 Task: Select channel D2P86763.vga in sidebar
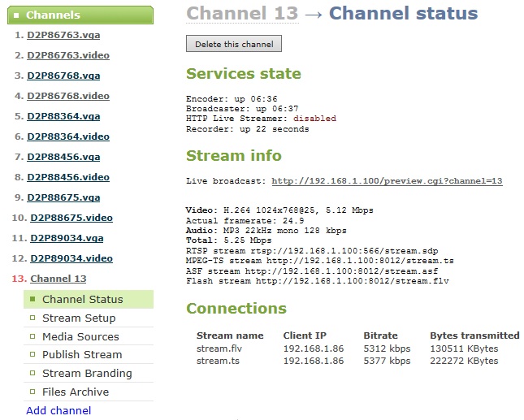63,35
